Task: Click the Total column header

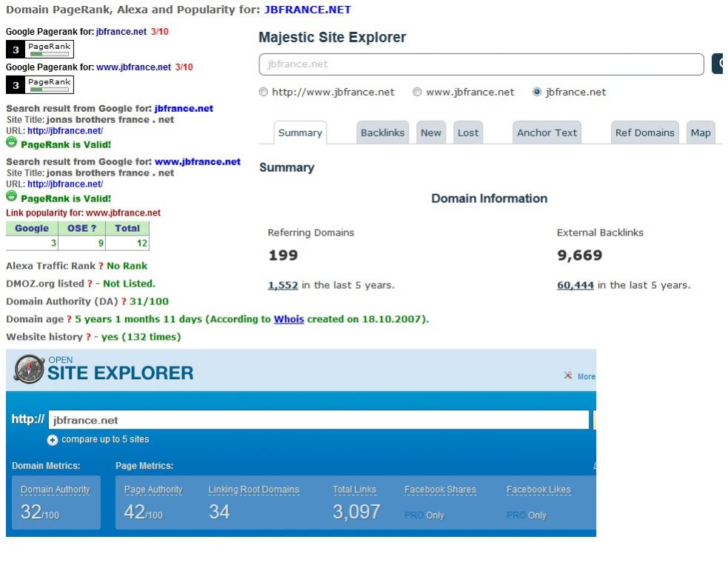Action: point(127,229)
